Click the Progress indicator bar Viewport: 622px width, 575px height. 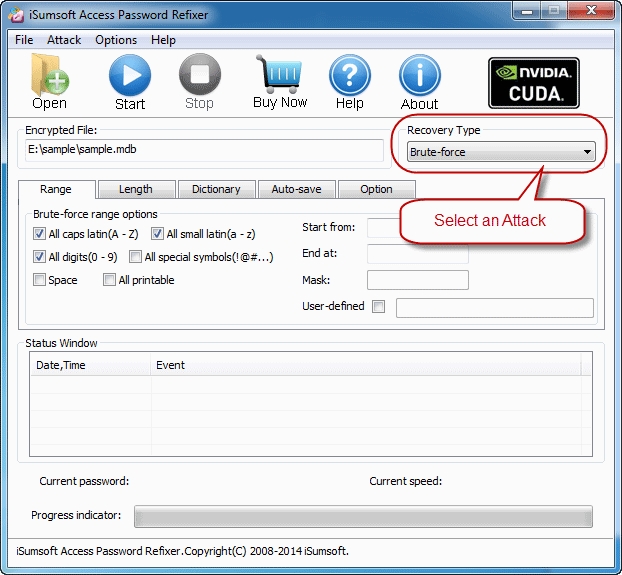coord(363,516)
